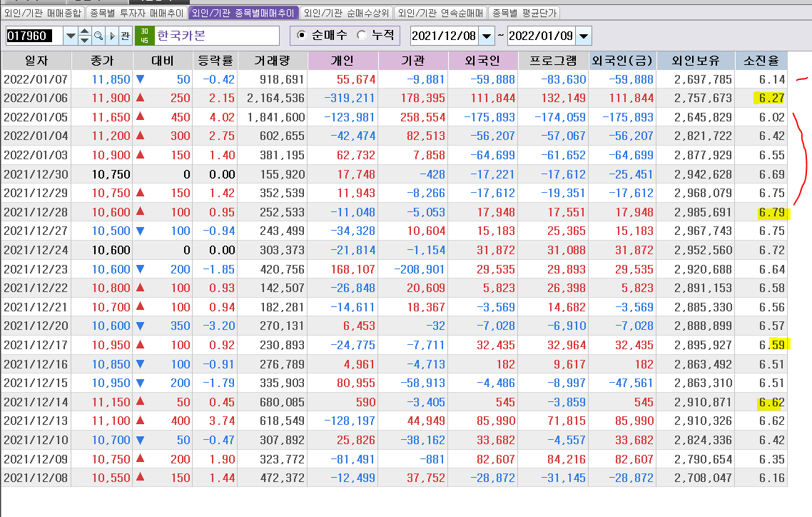Switch to the 종목별 평균단가 tab
812x517 pixels.
click(524, 13)
